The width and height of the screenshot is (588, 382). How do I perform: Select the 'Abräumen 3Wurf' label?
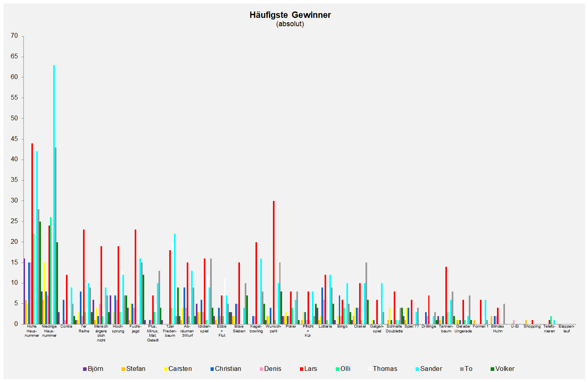click(187, 331)
